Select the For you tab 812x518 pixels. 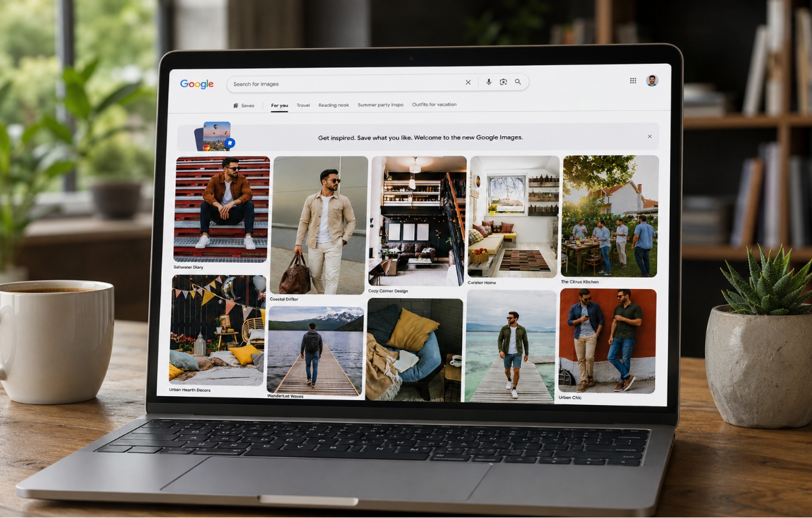[279, 106]
